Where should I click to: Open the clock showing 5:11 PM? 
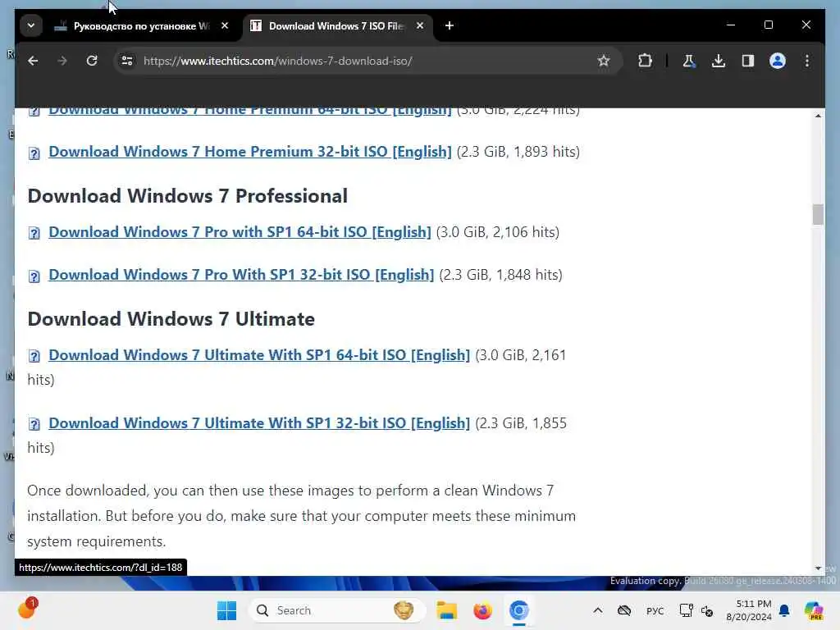click(749, 610)
